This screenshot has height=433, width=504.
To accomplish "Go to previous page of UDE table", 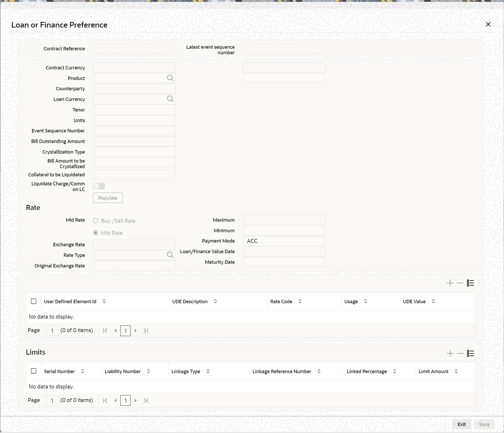I will tap(115, 331).
